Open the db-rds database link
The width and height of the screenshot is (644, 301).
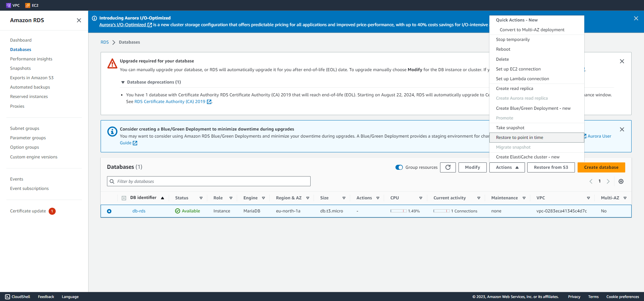tap(139, 211)
